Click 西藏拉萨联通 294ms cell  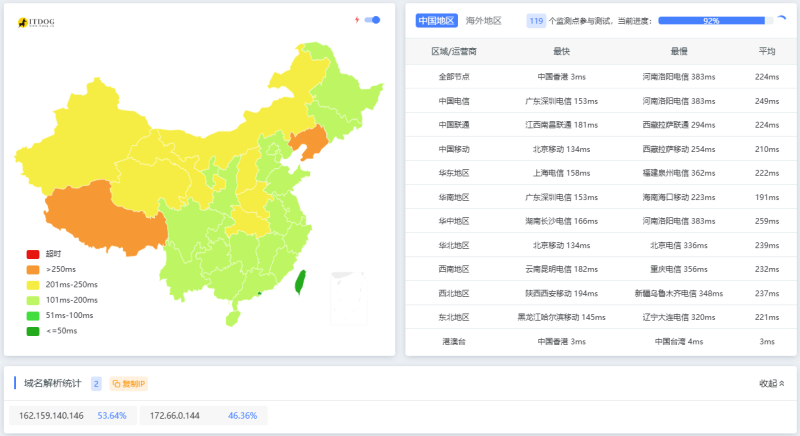679,125
